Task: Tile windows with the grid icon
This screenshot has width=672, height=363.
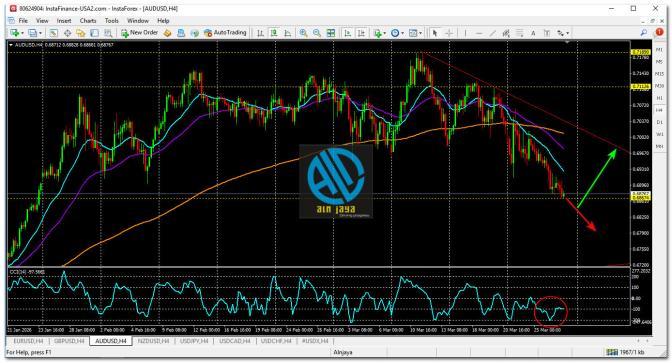Action: (x=331, y=33)
